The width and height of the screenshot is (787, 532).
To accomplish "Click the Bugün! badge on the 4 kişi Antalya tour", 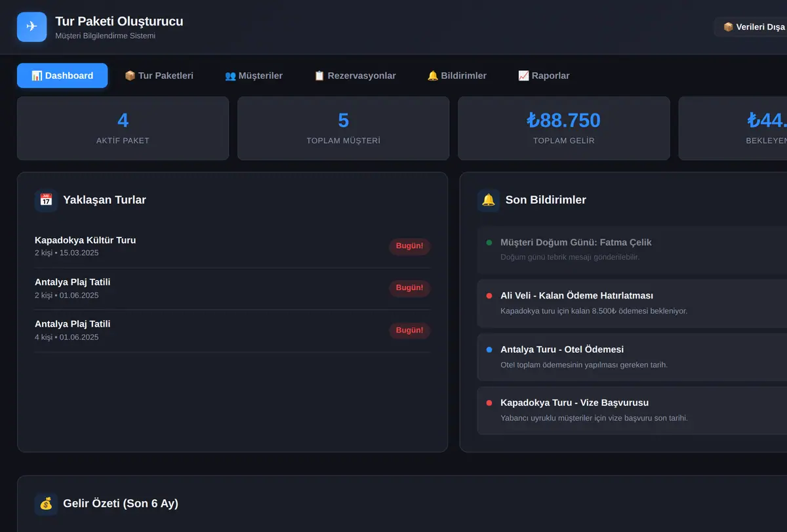I will pyautogui.click(x=410, y=331).
